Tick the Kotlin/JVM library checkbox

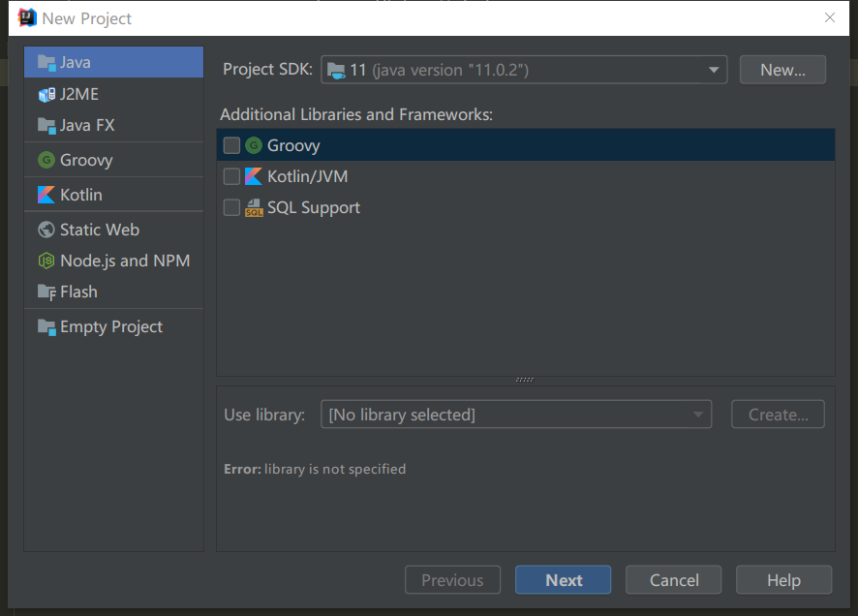[231, 176]
